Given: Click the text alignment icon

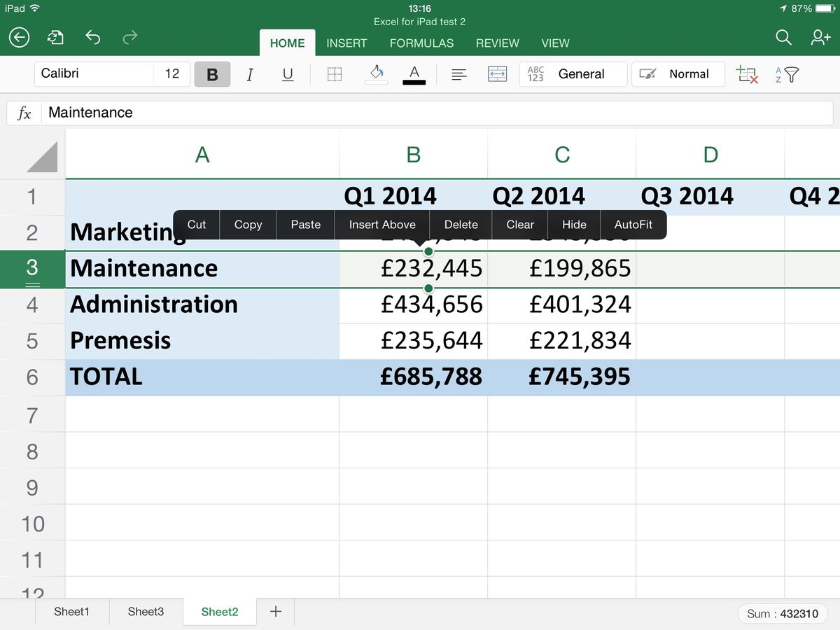Looking at the screenshot, I should (x=458, y=74).
